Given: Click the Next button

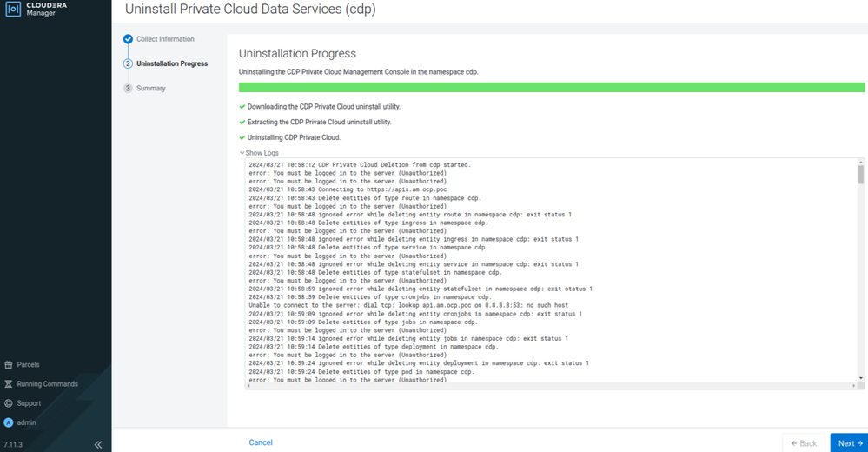Looking at the screenshot, I should [x=850, y=443].
